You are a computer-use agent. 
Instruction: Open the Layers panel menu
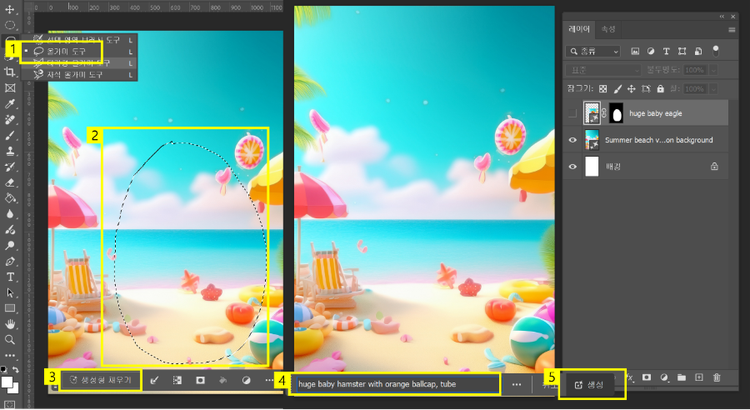click(731, 30)
